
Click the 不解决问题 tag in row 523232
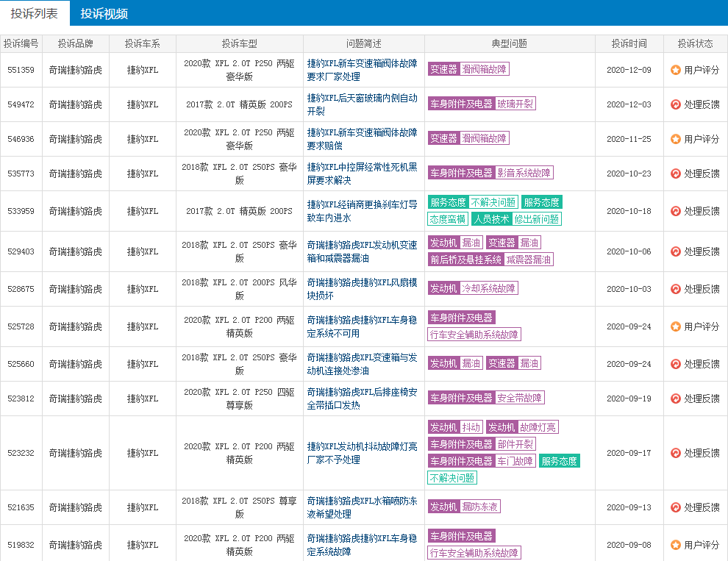452,478
